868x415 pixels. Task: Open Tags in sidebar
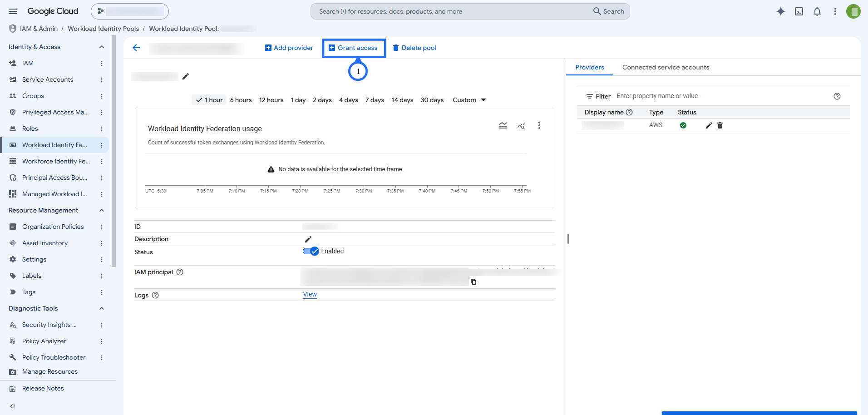pos(29,292)
